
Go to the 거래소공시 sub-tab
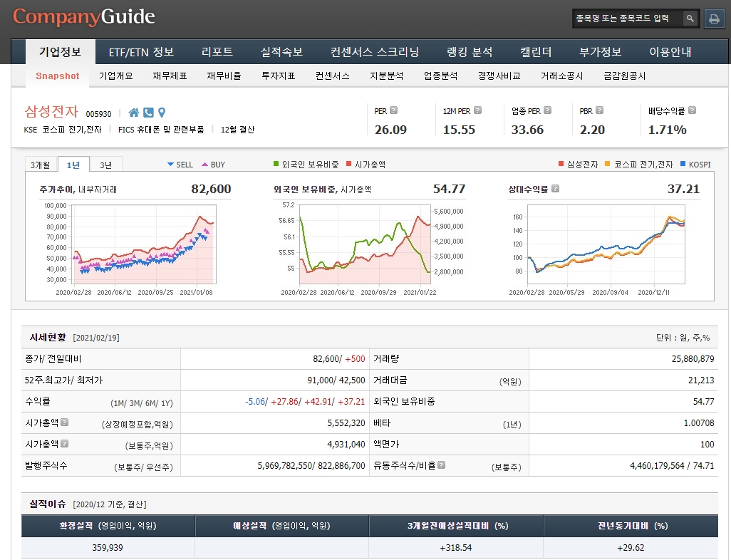tap(561, 76)
